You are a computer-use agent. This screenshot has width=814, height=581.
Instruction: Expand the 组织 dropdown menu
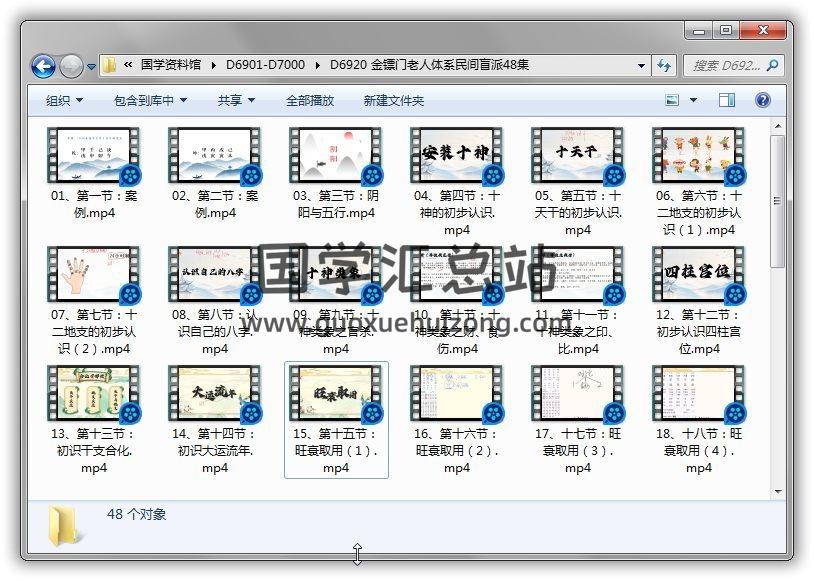64,100
